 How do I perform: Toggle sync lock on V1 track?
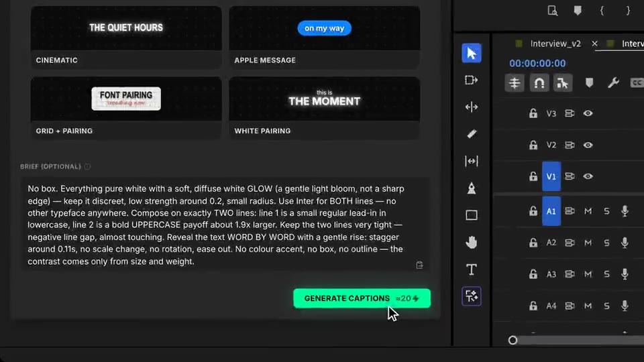[570, 176]
